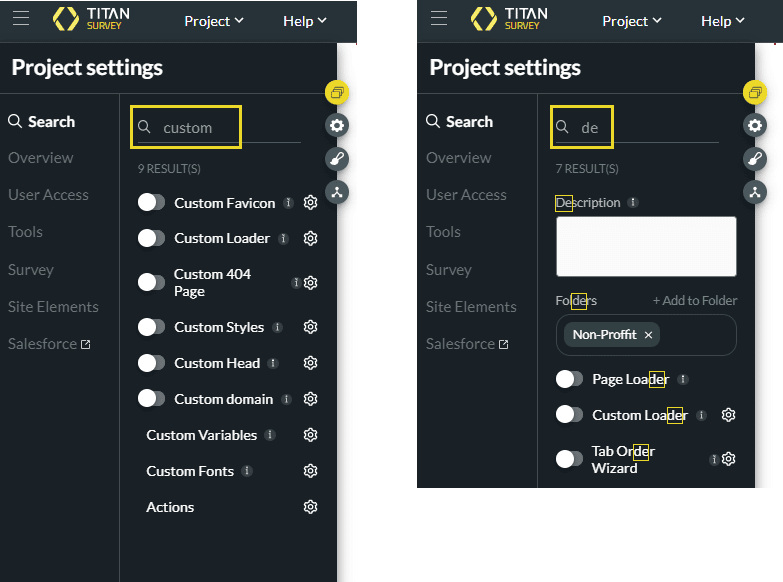This screenshot has height=582, width=783.
Task: Enable the Custom Favicon toggle
Action: (x=151, y=203)
